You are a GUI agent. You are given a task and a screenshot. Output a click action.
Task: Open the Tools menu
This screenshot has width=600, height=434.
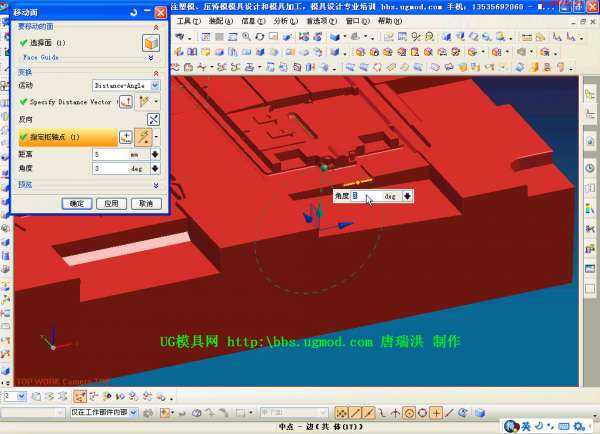point(187,20)
